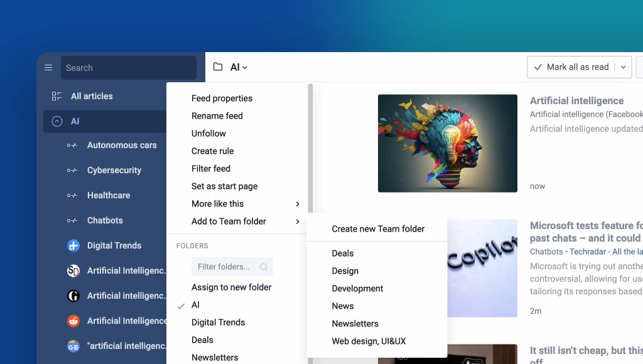Image resolution: width=643 pixels, height=364 pixels.
Task: Open the Artificial intelligence article headline
Action: [576, 100]
